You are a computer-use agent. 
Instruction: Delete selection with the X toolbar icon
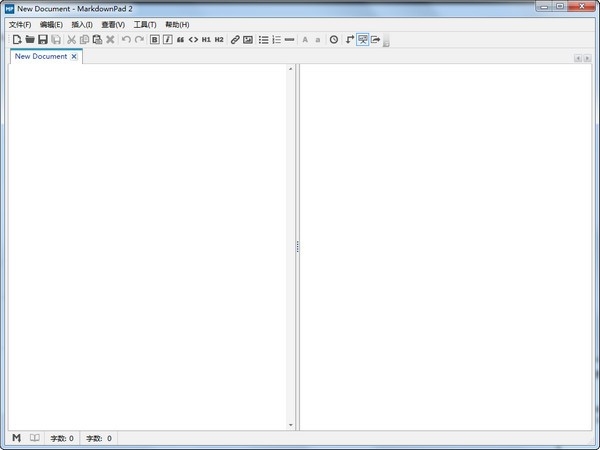tap(110, 39)
